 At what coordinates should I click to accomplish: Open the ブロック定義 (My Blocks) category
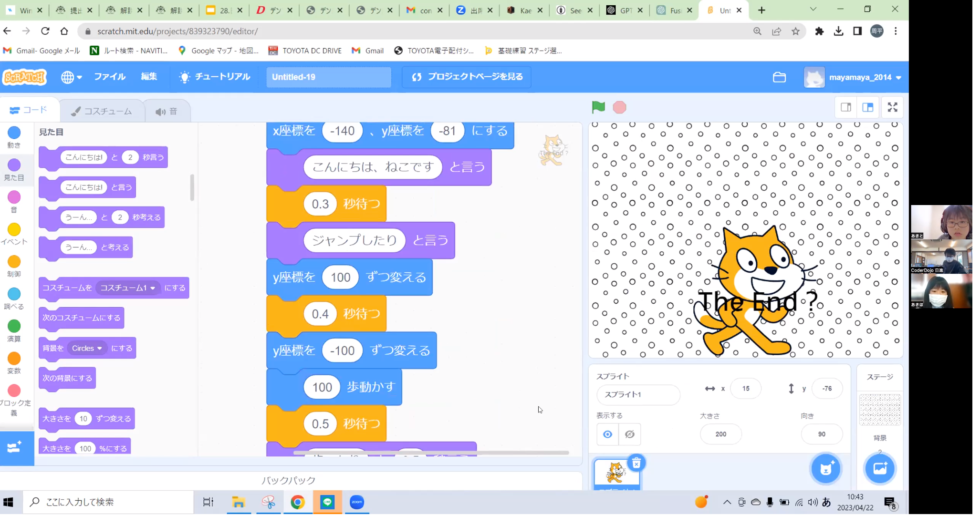[x=14, y=401]
